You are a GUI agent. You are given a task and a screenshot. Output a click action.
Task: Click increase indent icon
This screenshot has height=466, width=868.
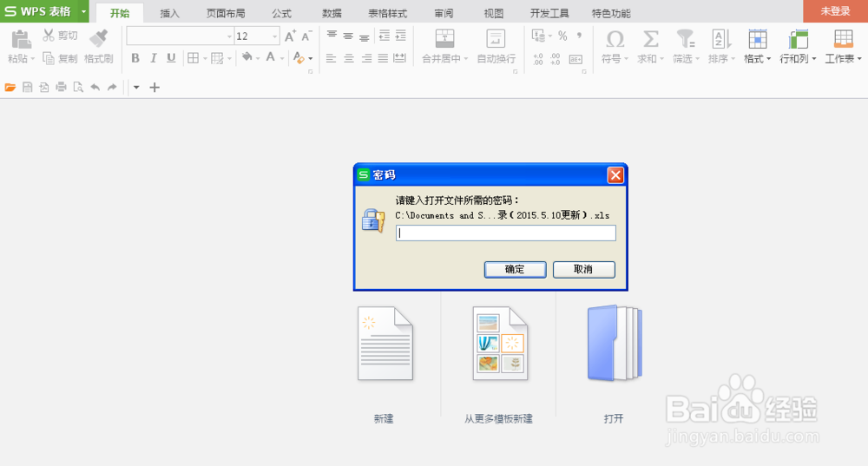coord(401,36)
